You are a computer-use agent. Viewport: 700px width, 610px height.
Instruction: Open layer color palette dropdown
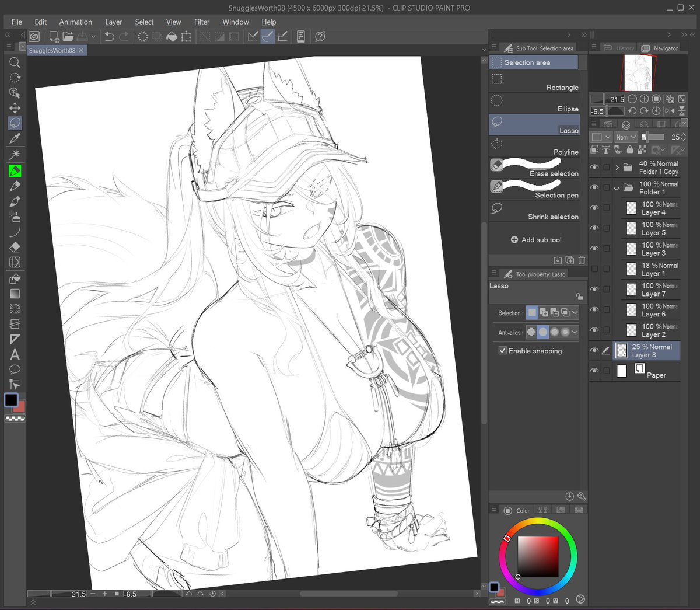click(601, 137)
